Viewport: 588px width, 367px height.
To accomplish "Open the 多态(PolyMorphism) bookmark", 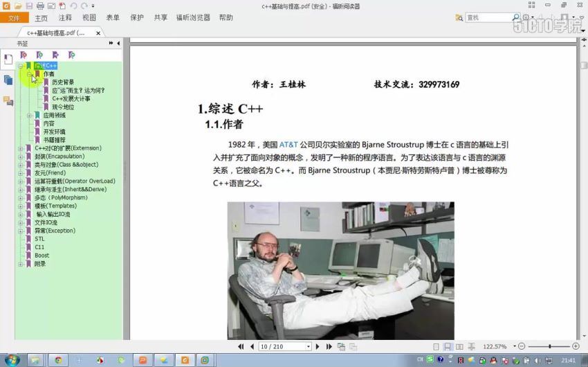I will click(61, 198).
